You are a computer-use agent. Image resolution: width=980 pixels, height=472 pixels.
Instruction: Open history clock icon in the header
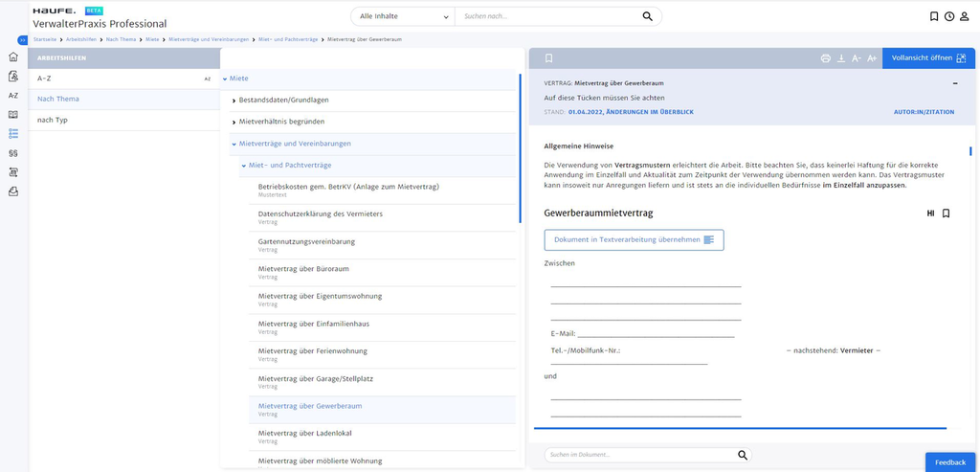tap(948, 16)
